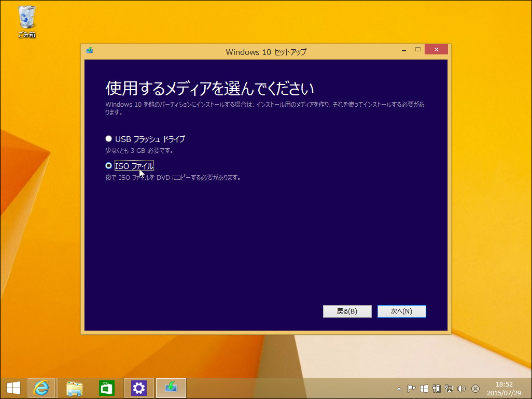Click the 戻る(B) button
532x399 pixels.
pyautogui.click(x=347, y=311)
